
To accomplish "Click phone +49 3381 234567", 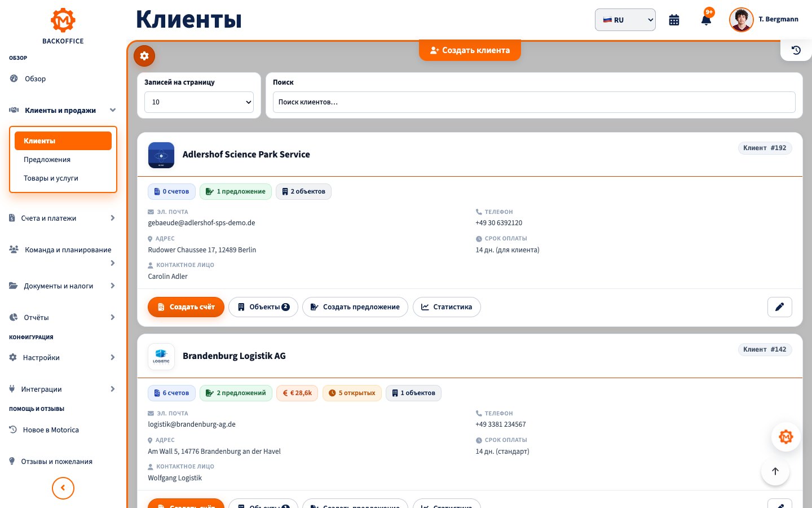I will (x=501, y=424).
